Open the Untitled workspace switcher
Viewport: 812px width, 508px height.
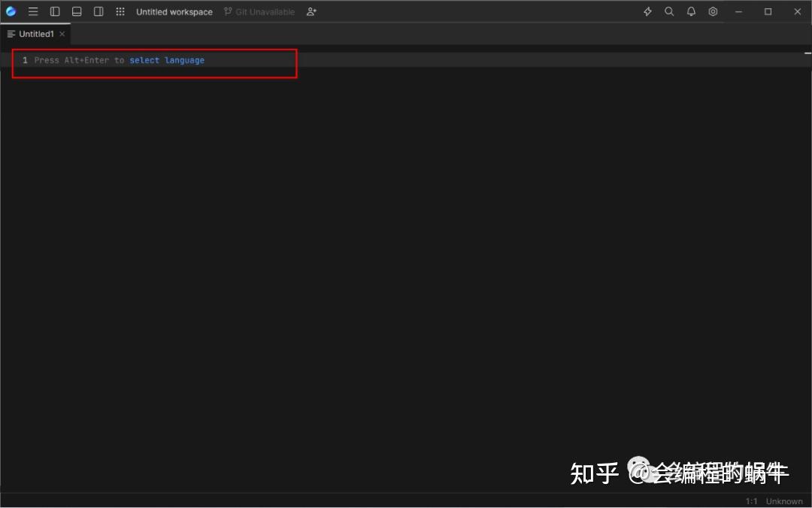[x=174, y=11]
